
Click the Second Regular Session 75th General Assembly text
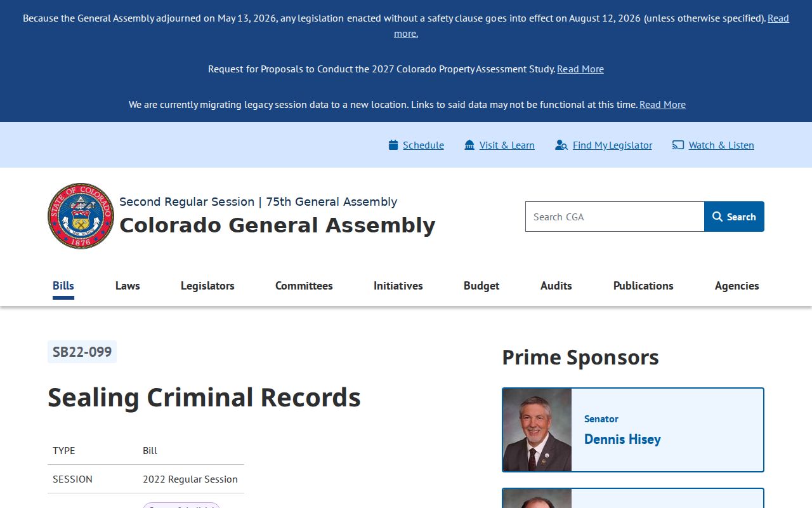coord(258,201)
